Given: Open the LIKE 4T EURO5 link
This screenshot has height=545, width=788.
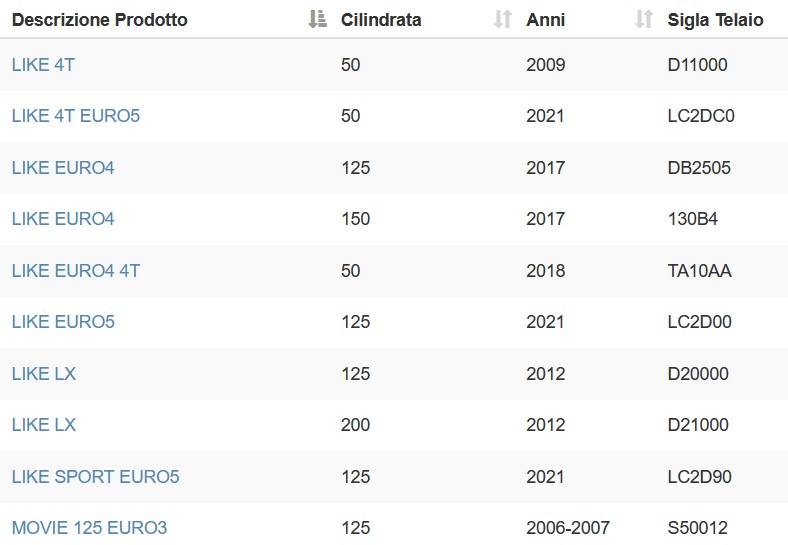Looking at the screenshot, I should (76, 116).
